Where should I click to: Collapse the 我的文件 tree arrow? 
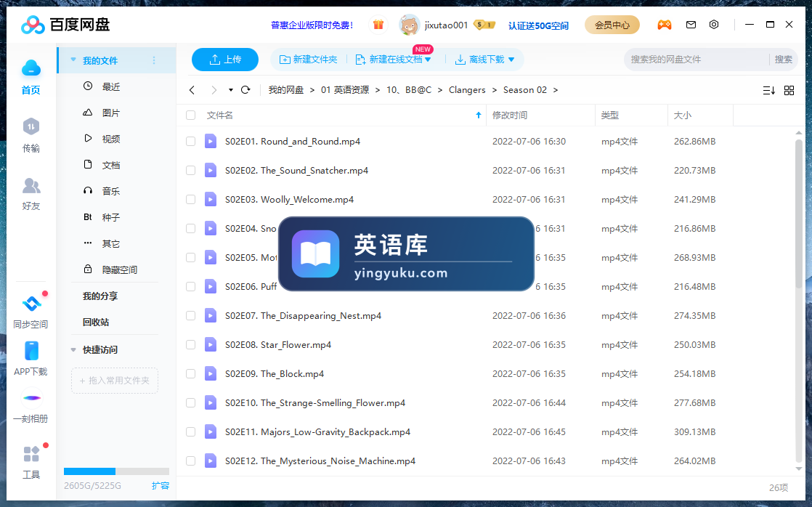tap(73, 60)
